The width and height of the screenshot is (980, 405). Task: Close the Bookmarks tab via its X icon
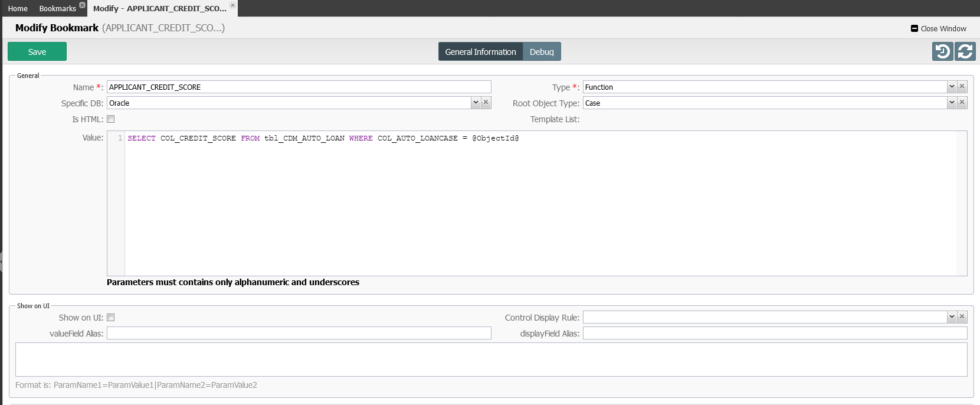coord(82,5)
